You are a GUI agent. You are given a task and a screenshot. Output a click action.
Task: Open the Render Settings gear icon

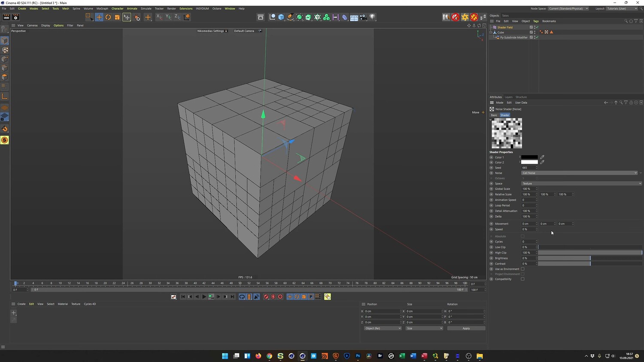point(16,17)
